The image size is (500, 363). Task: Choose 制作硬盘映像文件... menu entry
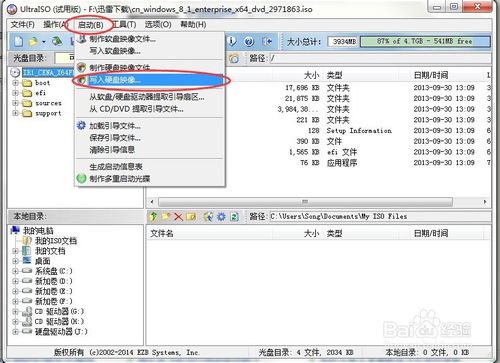click(x=150, y=68)
